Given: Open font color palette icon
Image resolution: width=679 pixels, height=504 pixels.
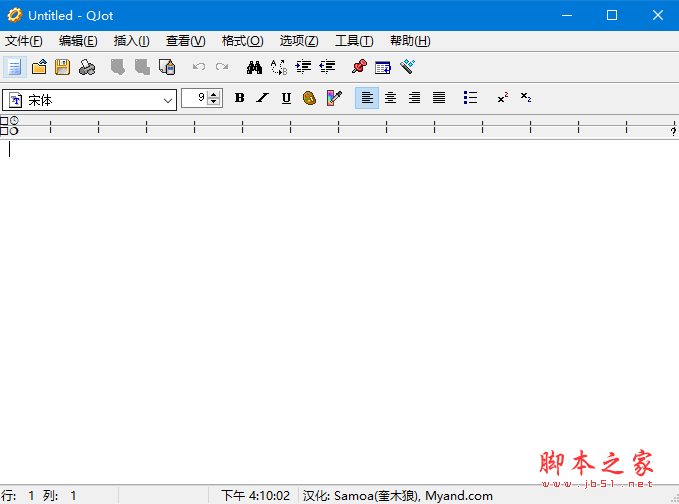Looking at the screenshot, I should pos(309,98).
